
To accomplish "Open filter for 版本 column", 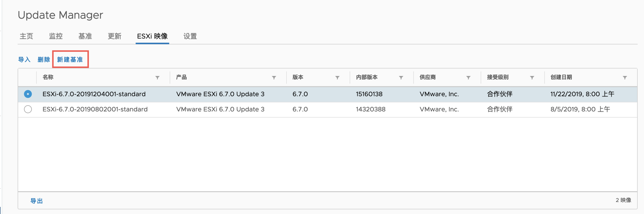I will click(337, 78).
